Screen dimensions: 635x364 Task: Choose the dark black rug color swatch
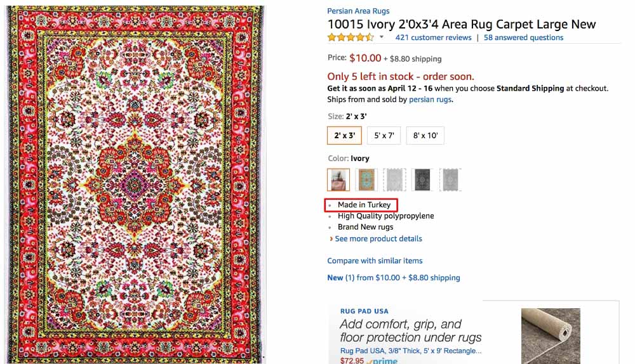click(422, 179)
